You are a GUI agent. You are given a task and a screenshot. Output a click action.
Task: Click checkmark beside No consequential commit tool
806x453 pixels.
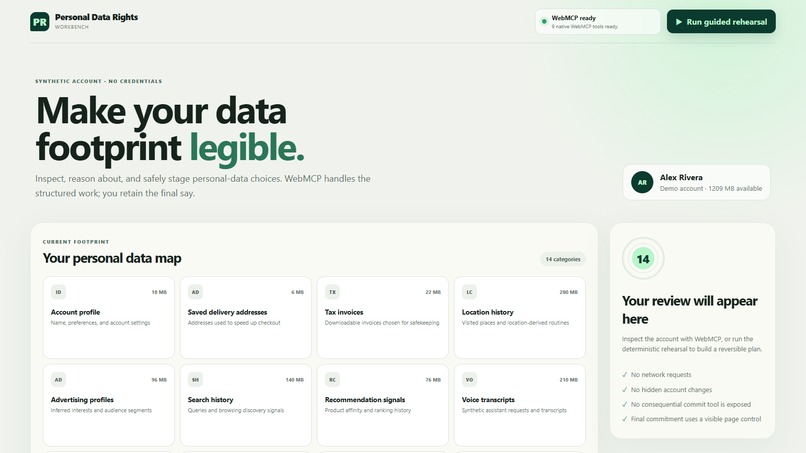[625, 405]
